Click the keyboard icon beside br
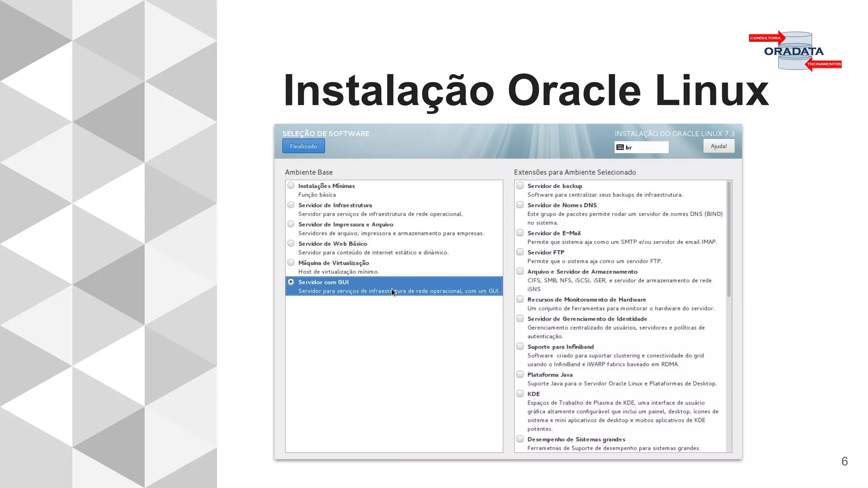Image resolution: width=868 pixels, height=488 pixels. point(620,147)
